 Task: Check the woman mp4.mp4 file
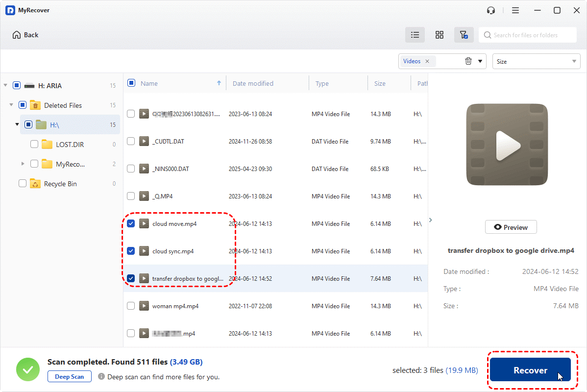[x=131, y=306]
